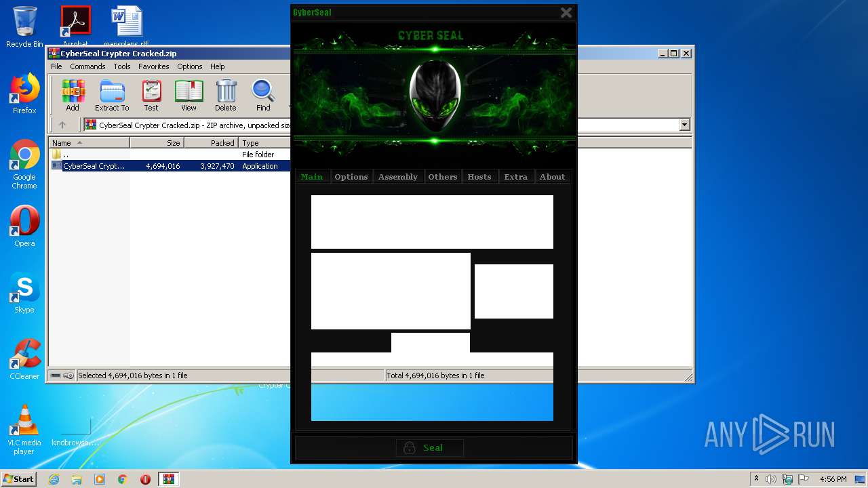Click the Add icon in WinRAR toolbar
868x488 pixels.
(x=73, y=95)
